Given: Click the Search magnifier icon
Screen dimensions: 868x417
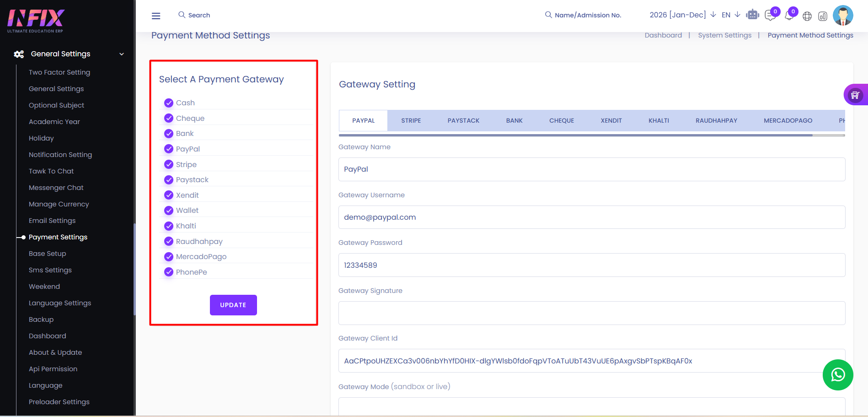Looking at the screenshot, I should tap(182, 15).
